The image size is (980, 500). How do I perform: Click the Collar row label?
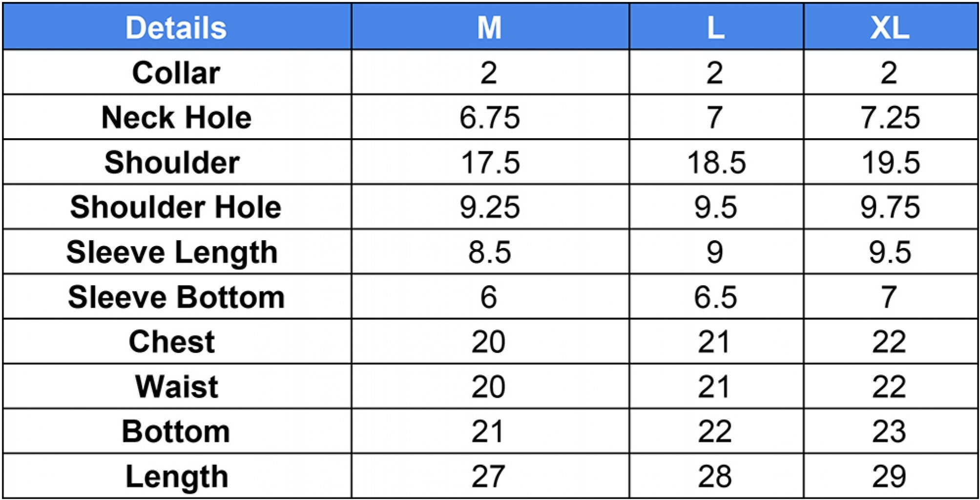click(x=176, y=73)
